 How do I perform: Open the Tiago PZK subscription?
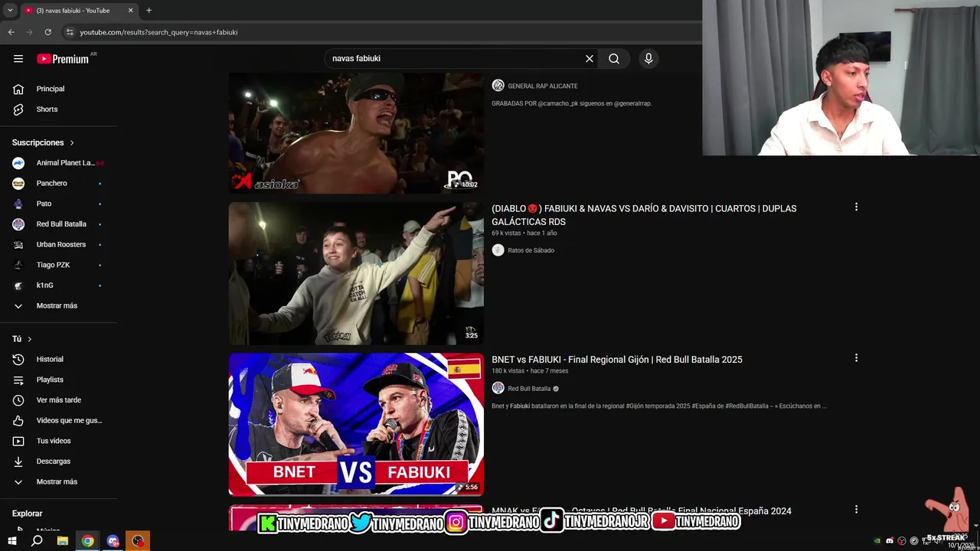point(58,265)
